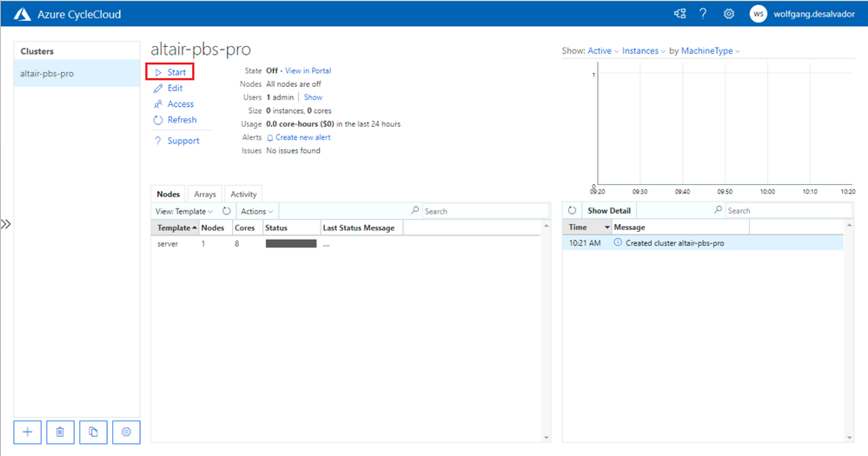Open the Instances metric dropdown
Image resolution: width=868 pixels, height=456 pixels.
[x=643, y=51]
